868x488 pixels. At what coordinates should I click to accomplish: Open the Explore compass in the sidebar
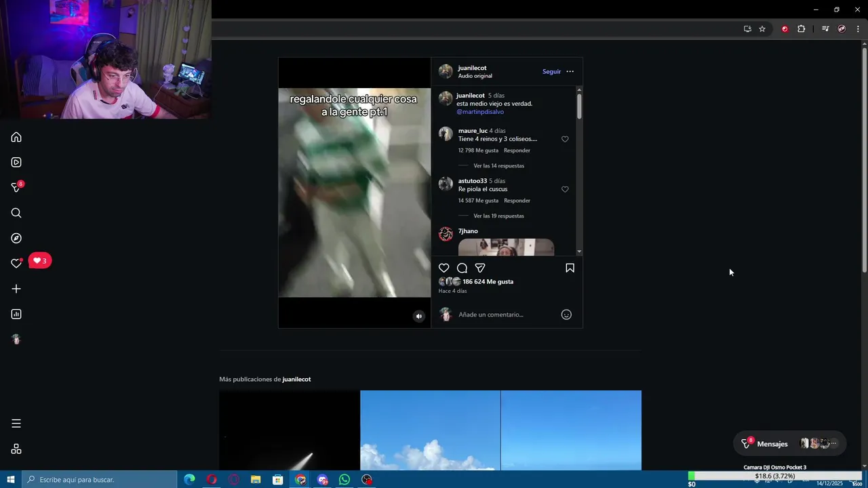(x=16, y=238)
